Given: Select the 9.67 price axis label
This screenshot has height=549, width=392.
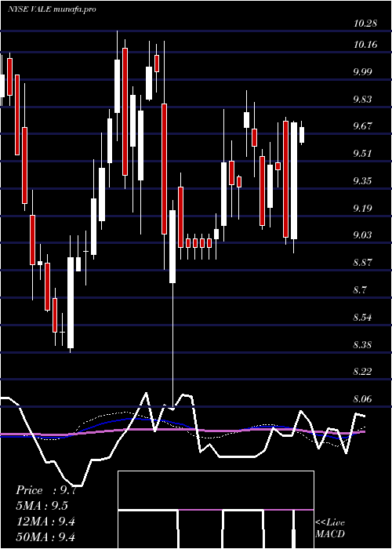Looking at the screenshot, I should tap(362, 126).
